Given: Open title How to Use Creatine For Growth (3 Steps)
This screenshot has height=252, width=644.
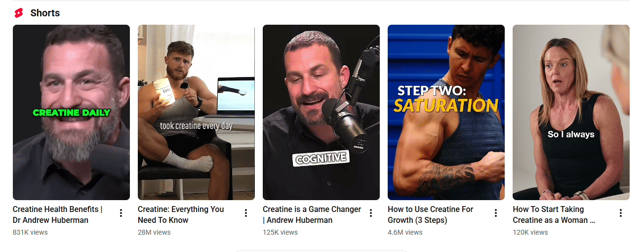Looking at the screenshot, I should click(x=431, y=214).
